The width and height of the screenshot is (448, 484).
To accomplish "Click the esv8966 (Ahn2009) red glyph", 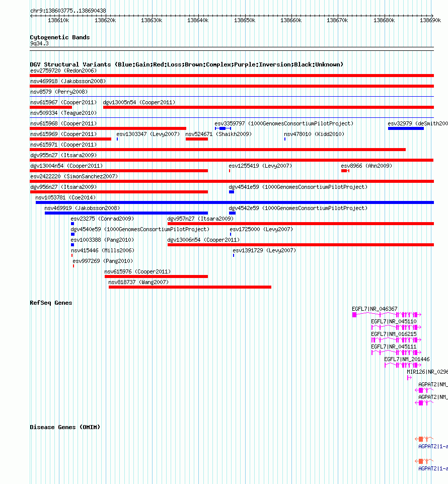I will (345, 171).
